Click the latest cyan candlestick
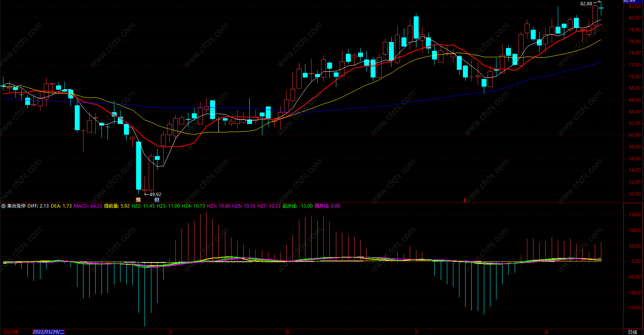 601,8
